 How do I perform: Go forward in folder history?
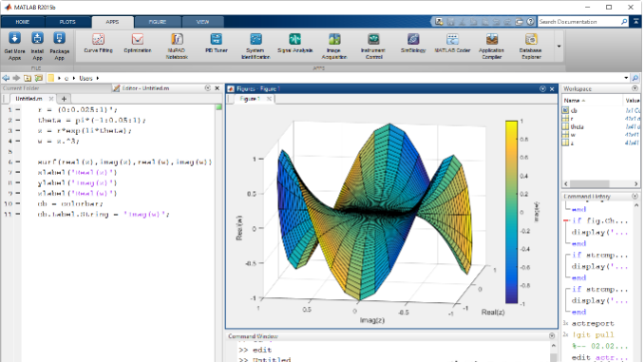16,78
